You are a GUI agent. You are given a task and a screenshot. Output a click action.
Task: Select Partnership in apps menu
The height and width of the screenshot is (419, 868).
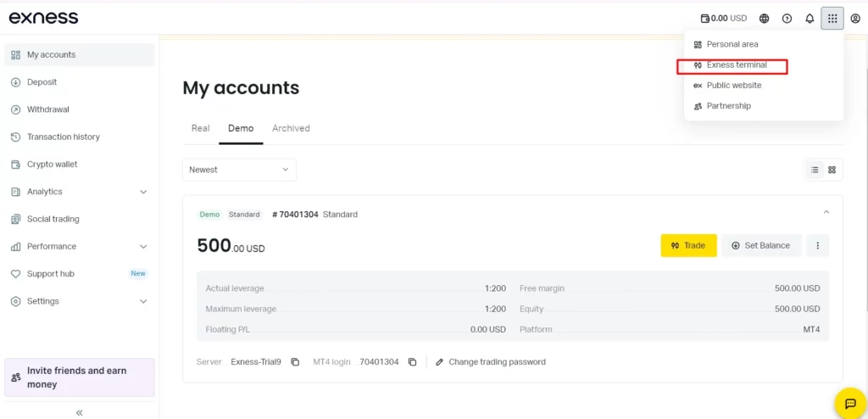(x=764, y=106)
